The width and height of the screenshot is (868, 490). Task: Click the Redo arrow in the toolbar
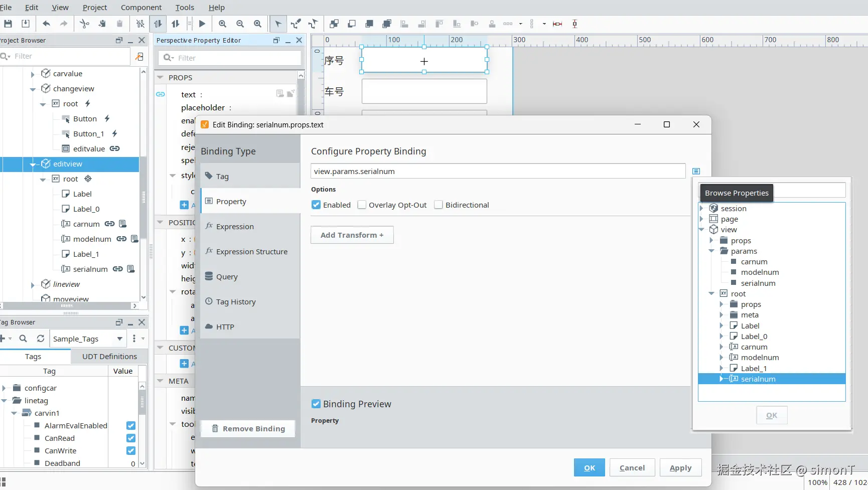pos(64,24)
